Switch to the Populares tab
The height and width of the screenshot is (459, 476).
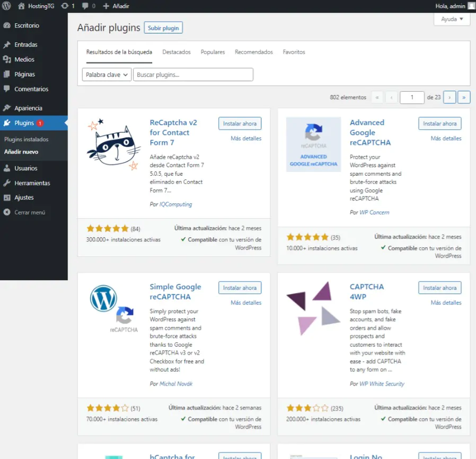coord(213,52)
